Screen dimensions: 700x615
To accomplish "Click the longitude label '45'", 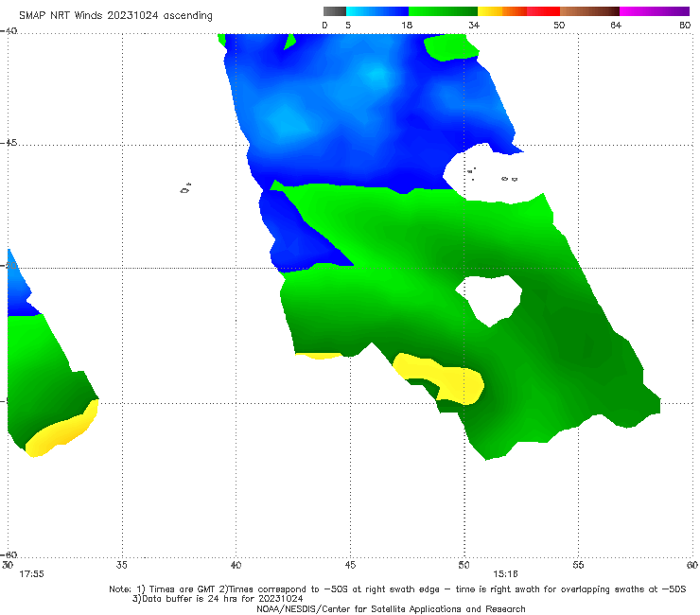I will pyautogui.click(x=350, y=565).
